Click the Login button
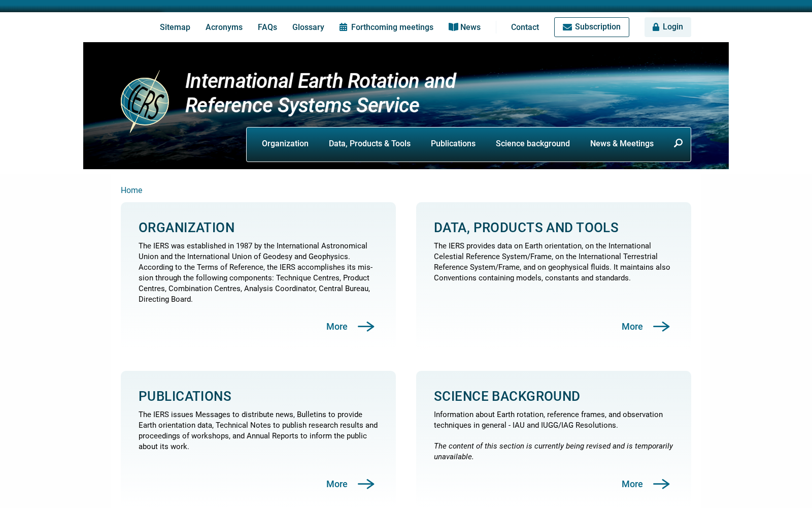Screen dimensions: 812x508 pyautogui.click(x=668, y=27)
